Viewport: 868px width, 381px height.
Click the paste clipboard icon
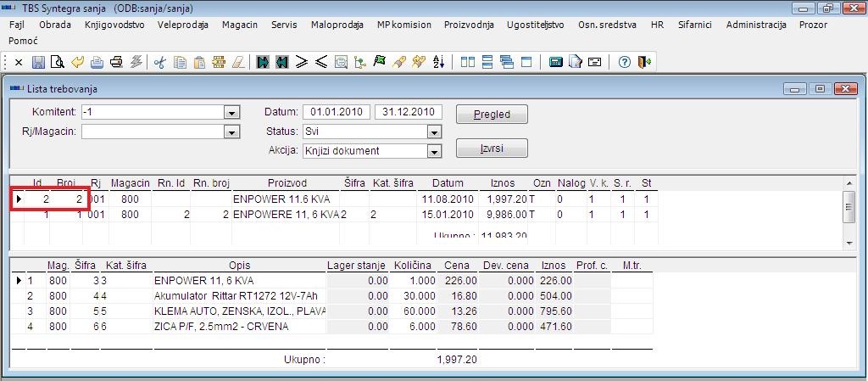tap(199, 62)
